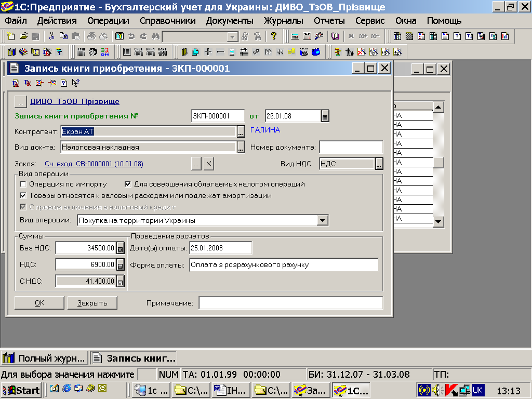Viewport: 532px width, 399px height.
Task: Click the Cut scissors icon
Action: tap(51, 36)
